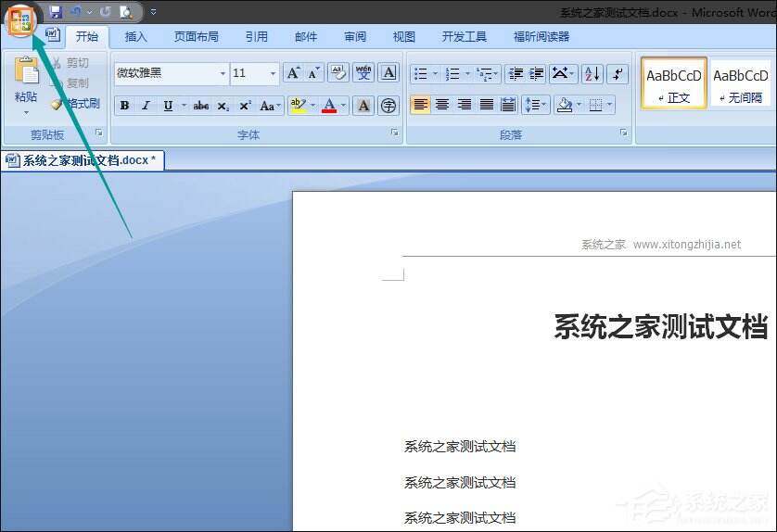The height and width of the screenshot is (532, 777).
Task: Apply strikethrough formatting
Action: point(201,106)
